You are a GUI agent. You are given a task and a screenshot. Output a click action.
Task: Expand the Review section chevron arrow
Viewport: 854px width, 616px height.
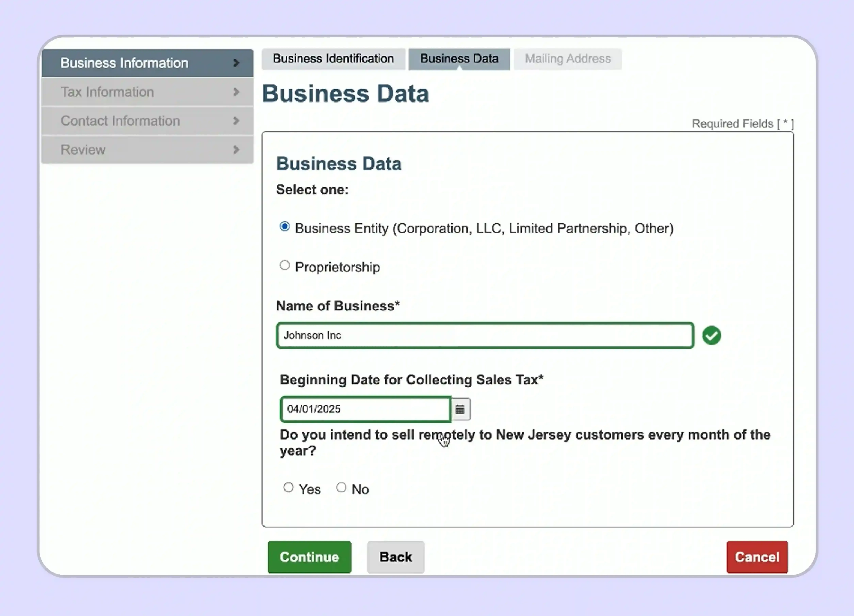pos(236,150)
